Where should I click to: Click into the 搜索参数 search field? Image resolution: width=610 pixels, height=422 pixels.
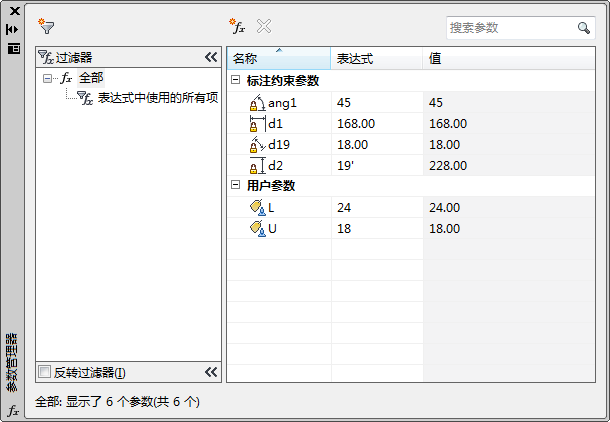pyautogui.click(x=508, y=28)
